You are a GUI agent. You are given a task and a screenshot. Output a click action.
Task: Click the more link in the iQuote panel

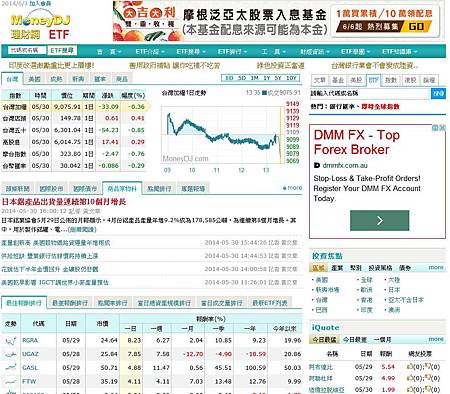[436, 339]
